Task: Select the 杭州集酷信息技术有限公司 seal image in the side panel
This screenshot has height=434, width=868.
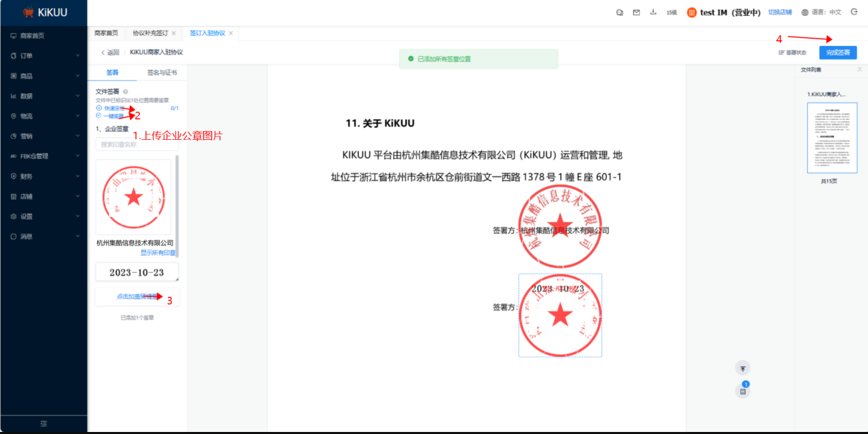Action: click(134, 197)
